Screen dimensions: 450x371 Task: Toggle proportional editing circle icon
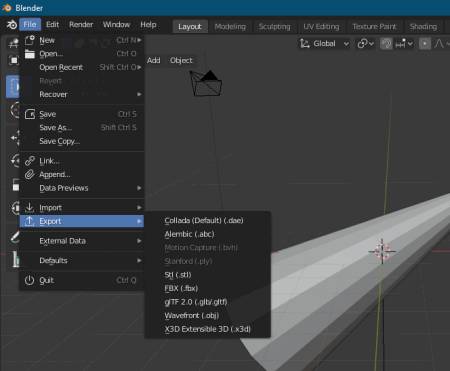tap(425, 44)
